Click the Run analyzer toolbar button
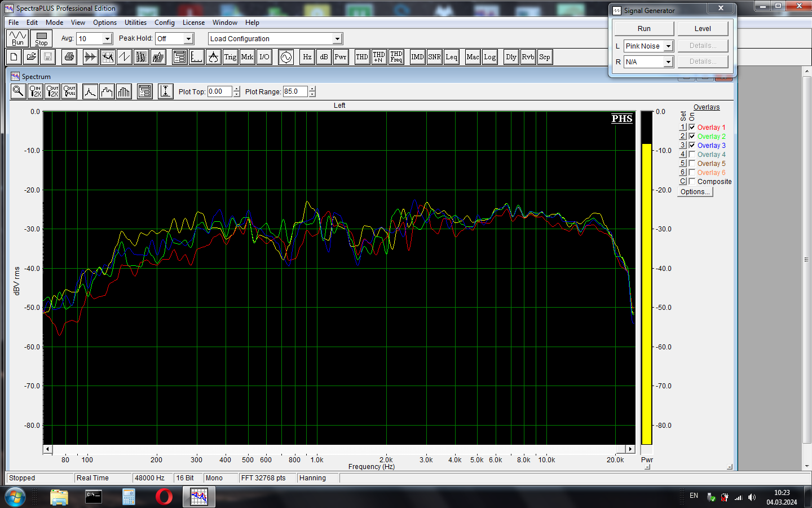This screenshot has height=508, width=812. (17, 38)
